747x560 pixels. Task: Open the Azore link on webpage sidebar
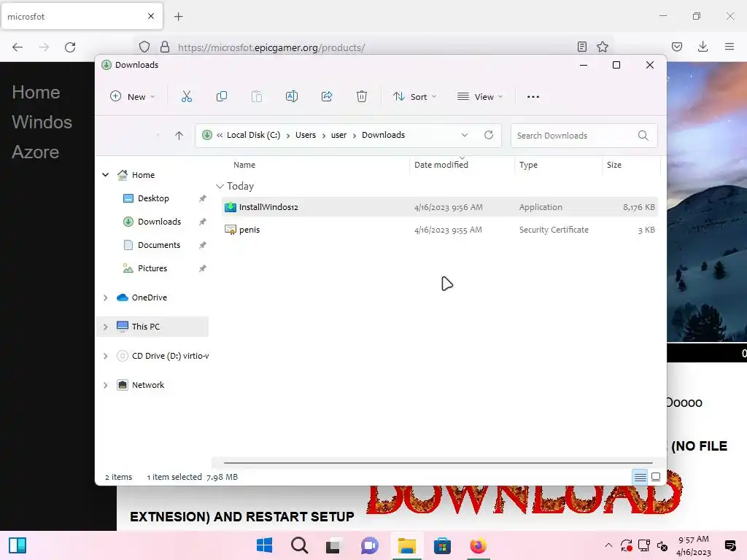click(x=35, y=152)
